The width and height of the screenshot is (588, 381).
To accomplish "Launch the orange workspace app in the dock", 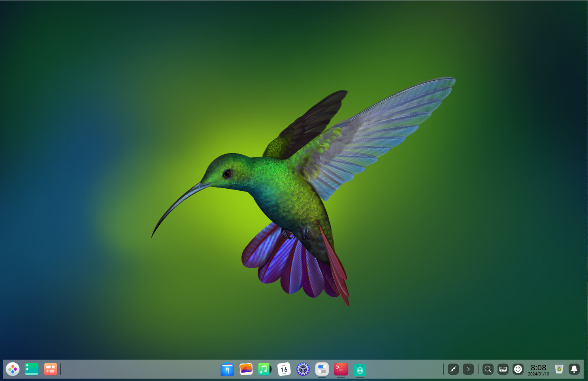I will 50,369.
